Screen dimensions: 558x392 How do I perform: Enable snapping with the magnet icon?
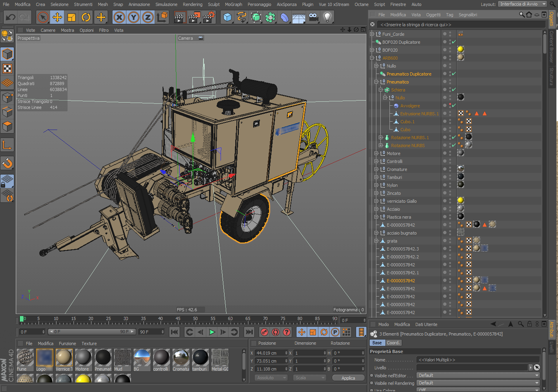click(x=8, y=163)
